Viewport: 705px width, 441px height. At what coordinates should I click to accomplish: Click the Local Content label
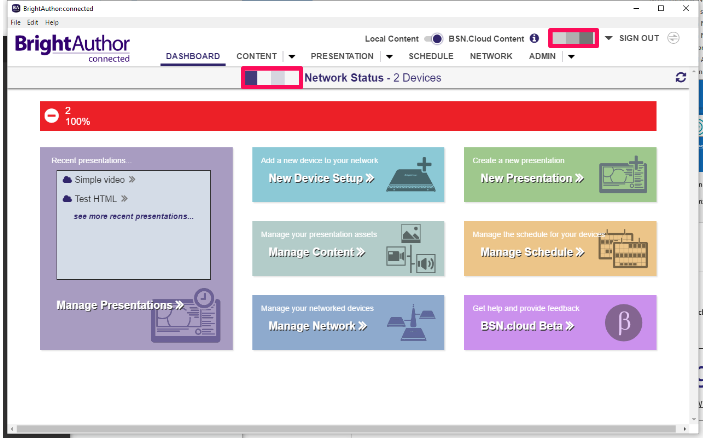coord(392,39)
